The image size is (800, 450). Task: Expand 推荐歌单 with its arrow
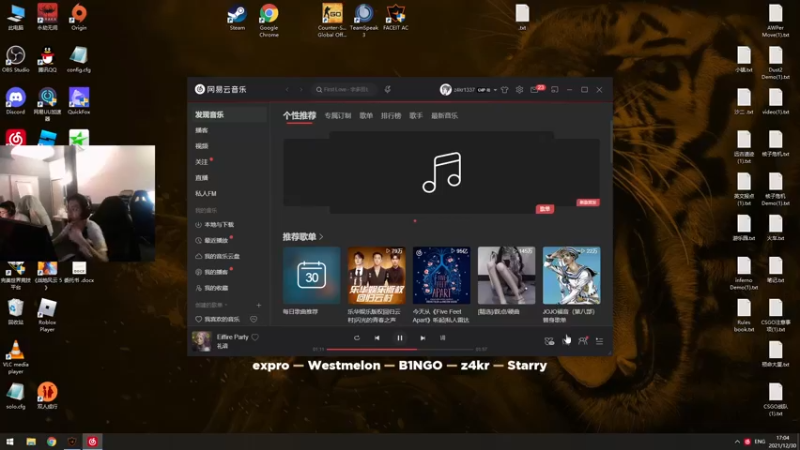tap(321, 237)
